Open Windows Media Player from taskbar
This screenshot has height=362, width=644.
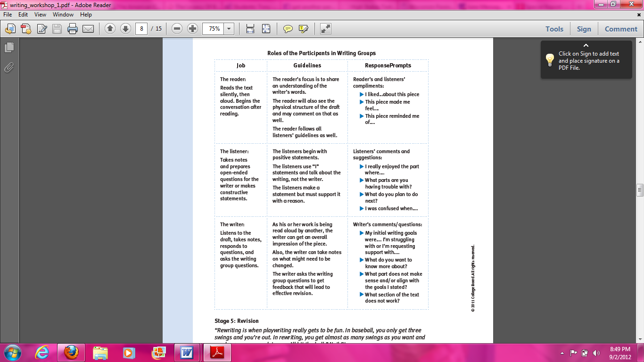pos(129,352)
